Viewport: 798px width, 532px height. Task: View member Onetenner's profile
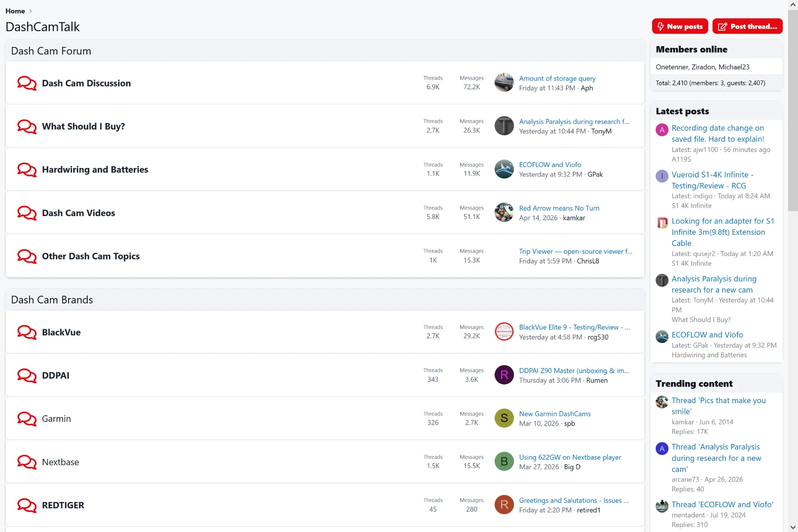tap(672, 67)
